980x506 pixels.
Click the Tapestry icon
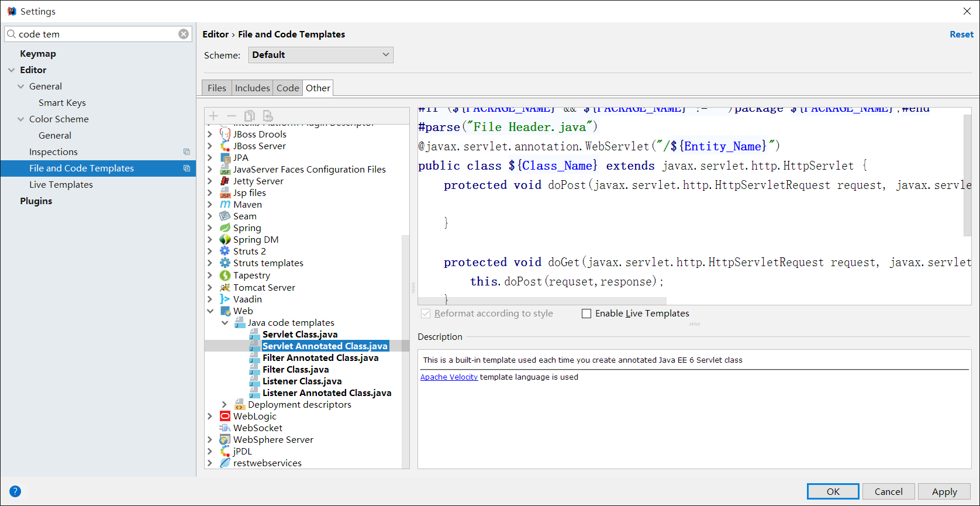click(x=225, y=275)
